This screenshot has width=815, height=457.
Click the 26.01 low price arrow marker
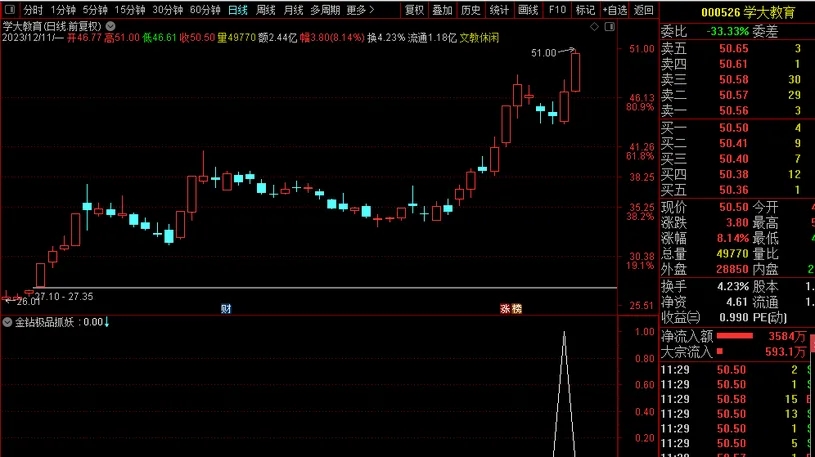[22, 300]
